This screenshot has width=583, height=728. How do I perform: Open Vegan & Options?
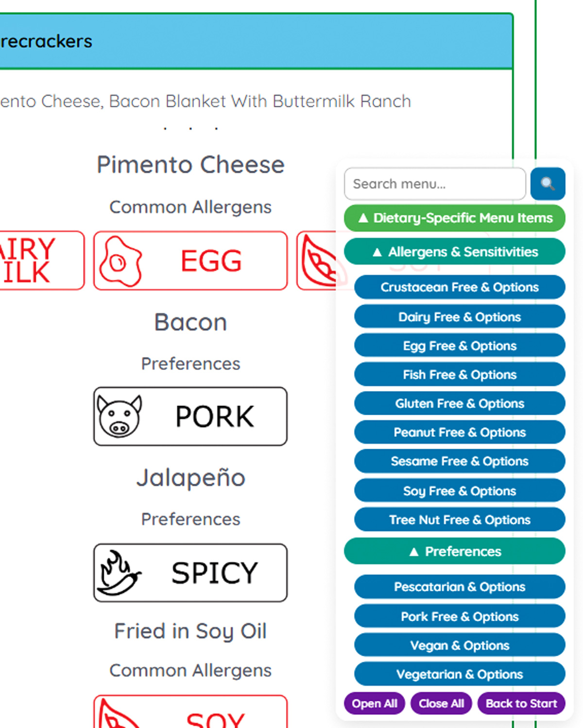click(x=460, y=645)
